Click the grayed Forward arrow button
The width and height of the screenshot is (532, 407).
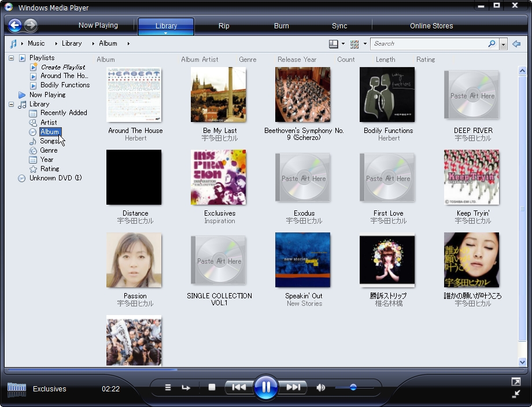[x=31, y=25]
